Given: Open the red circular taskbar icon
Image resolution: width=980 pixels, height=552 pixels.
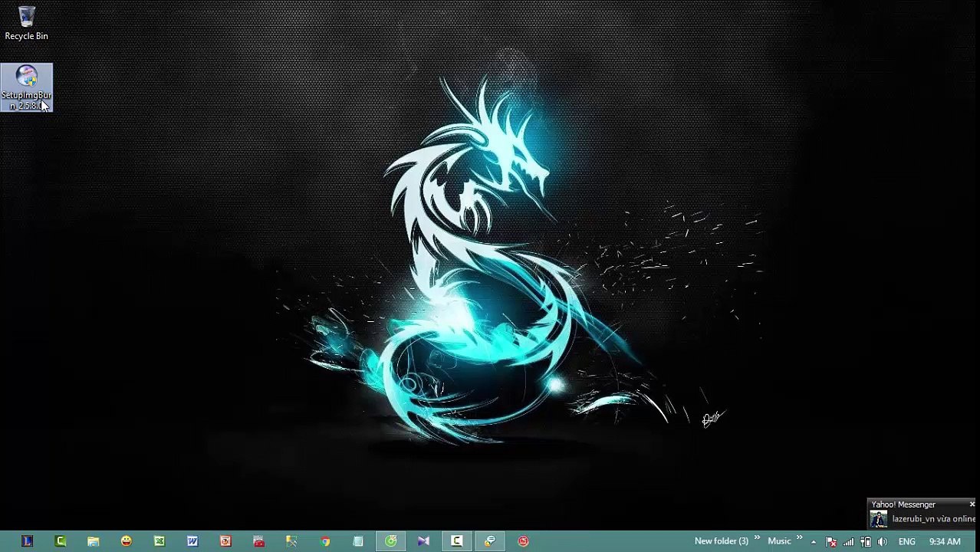Looking at the screenshot, I should point(523,541).
